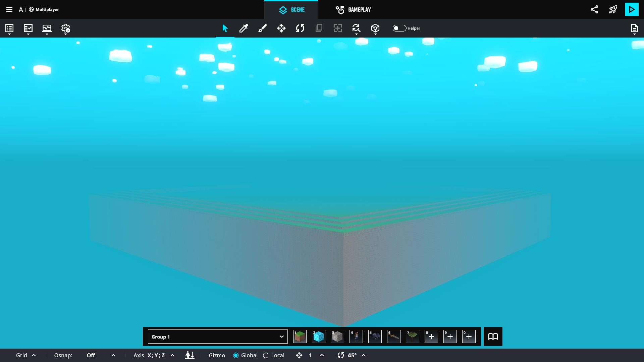Open the asset library book icon

point(493,337)
